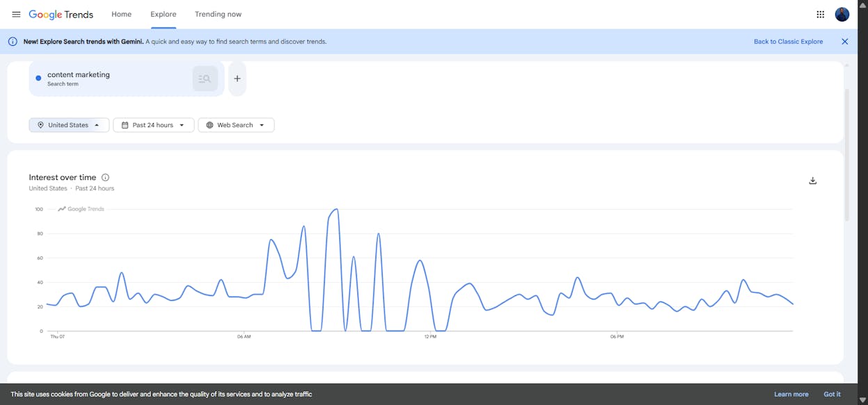Click the blue content marketing dot
Screen dimensions: 868x405
38,78
